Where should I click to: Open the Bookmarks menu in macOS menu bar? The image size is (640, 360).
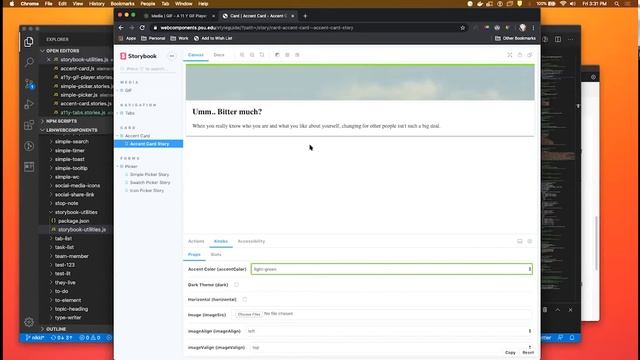click(122, 4)
